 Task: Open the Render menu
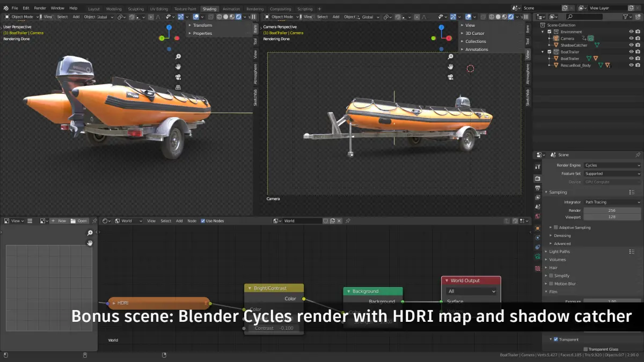(x=40, y=8)
